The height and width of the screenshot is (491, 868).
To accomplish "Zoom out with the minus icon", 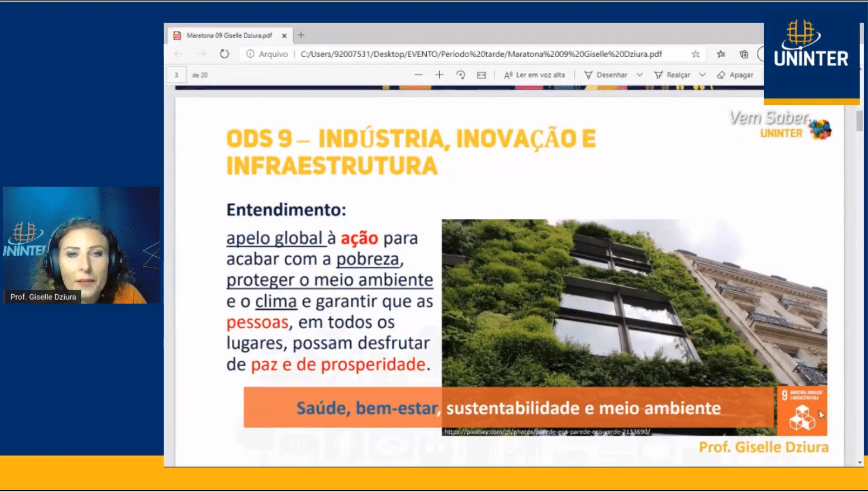I will click(419, 75).
